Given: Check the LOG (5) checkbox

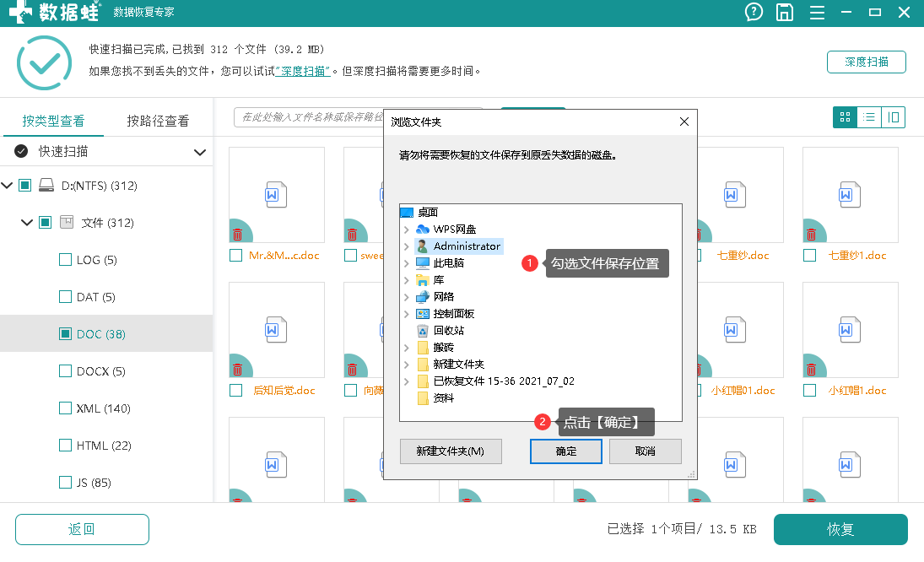Looking at the screenshot, I should tap(66, 260).
